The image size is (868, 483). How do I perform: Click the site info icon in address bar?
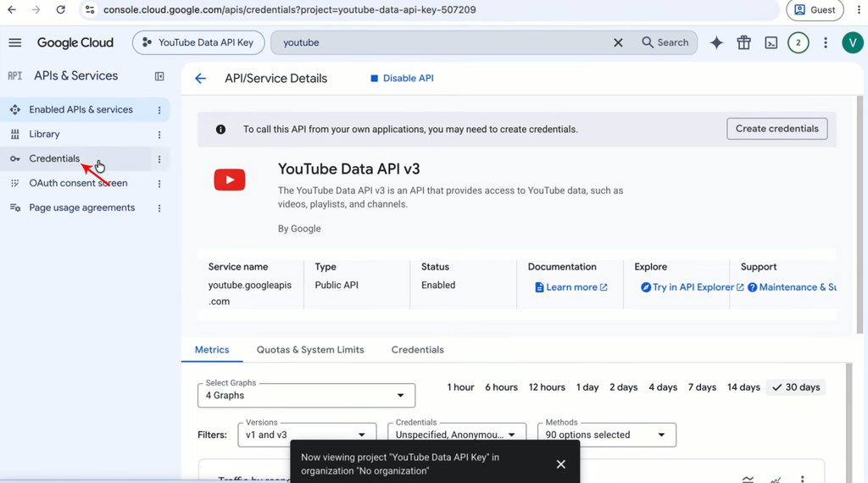[x=90, y=10]
